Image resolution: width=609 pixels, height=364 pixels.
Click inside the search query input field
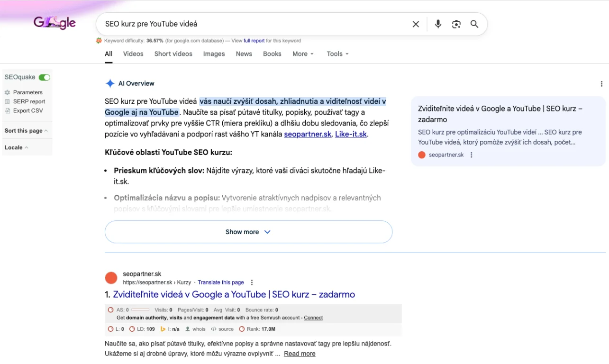tap(251, 24)
